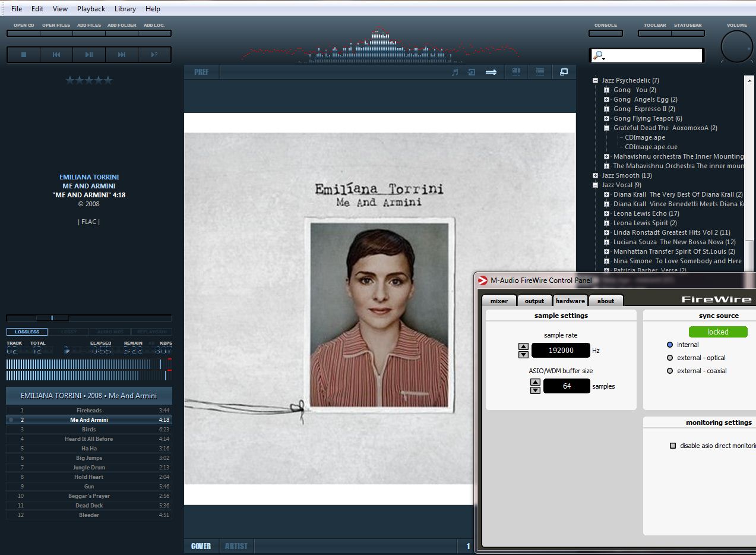Image resolution: width=756 pixels, height=555 pixels.
Task: Toggle the CONSOLE switch
Action: coord(606,33)
